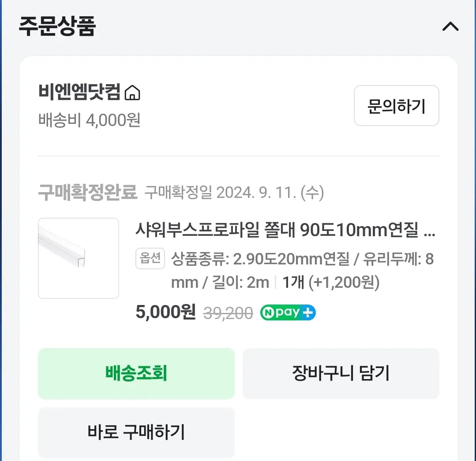
Task: Click the 상품종류 option details text
Action: click(x=260, y=260)
